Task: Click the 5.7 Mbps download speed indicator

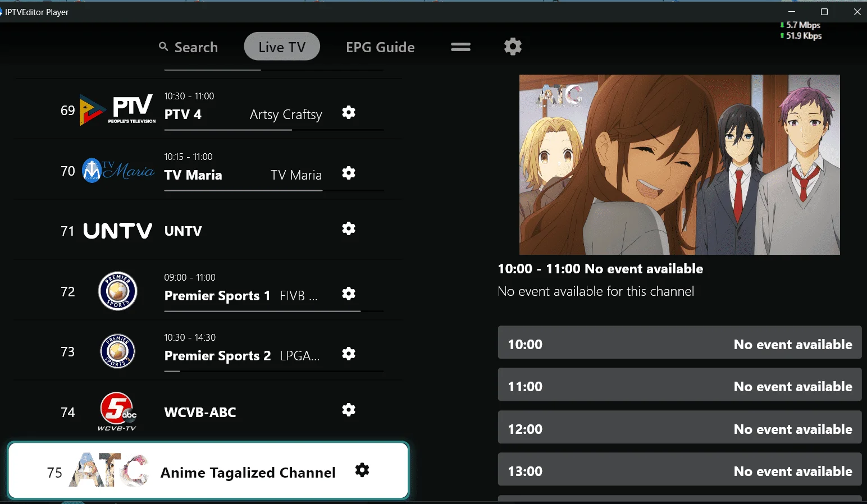Action: 800,25
